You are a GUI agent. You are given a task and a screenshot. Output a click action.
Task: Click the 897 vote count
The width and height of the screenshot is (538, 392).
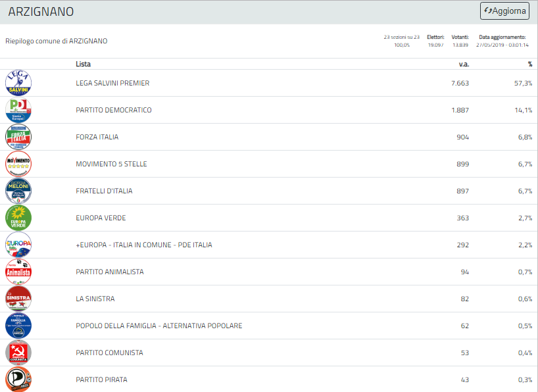462,191
